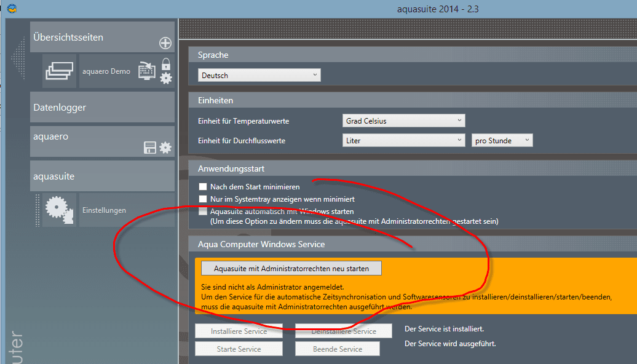Open the aquasuite section header
The width and height of the screenshot is (637, 364).
pos(102,176)
